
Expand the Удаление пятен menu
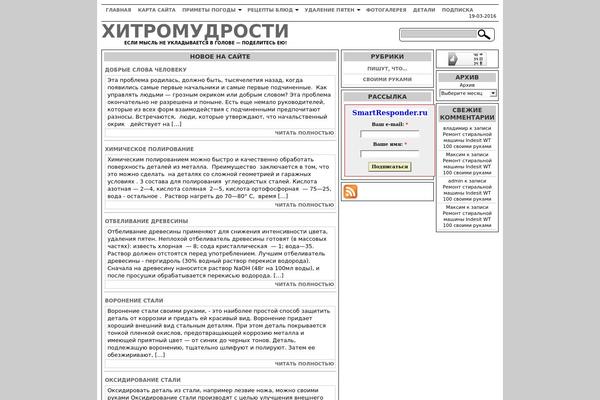pyautogui.click(x=332, y=10)
